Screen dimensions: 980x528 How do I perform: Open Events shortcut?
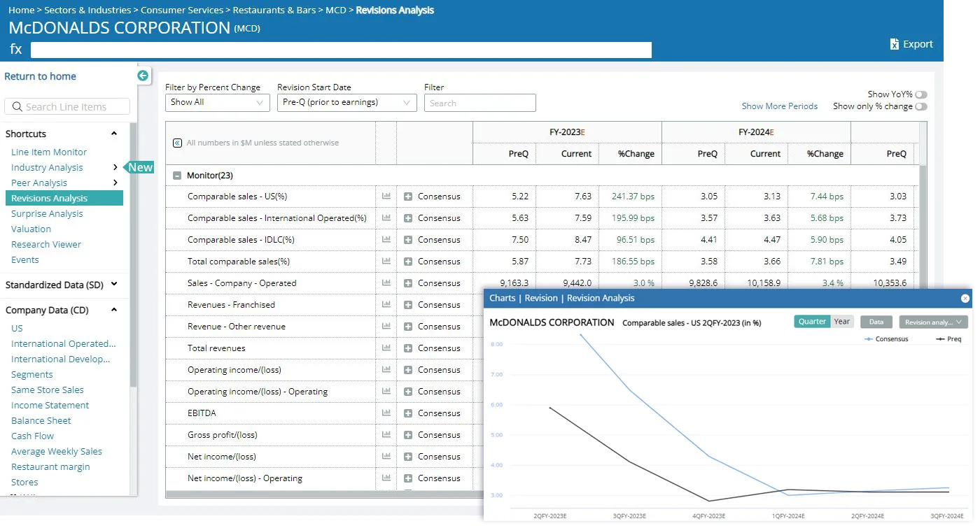(x=25, y=259)
